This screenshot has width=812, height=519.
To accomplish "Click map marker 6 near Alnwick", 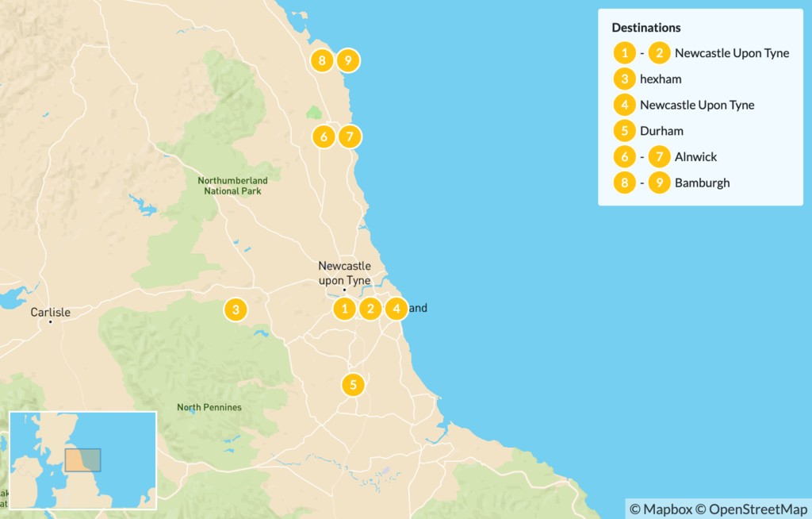I will coord(323,136).
